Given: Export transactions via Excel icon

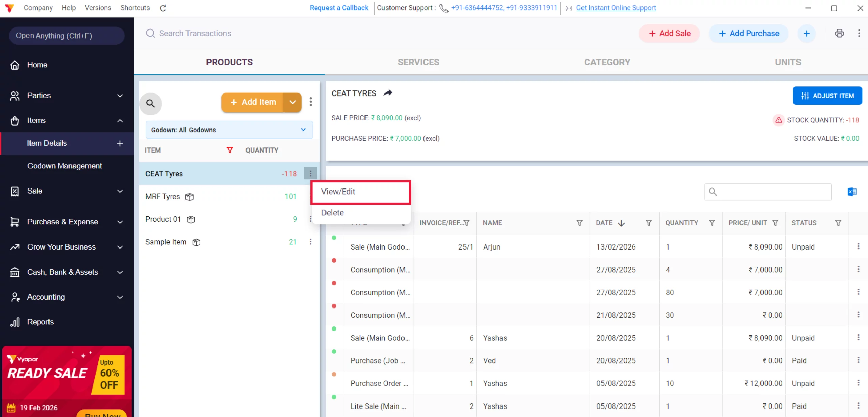Looking at the screenshot, I should 852,192.
